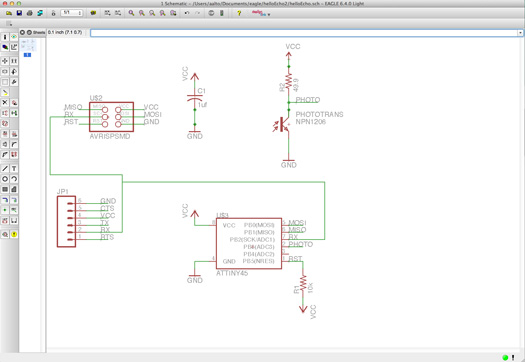Open the DesignLink dropdown arrow
This screenshot has width=525, height=362.
tap(269, 14)
